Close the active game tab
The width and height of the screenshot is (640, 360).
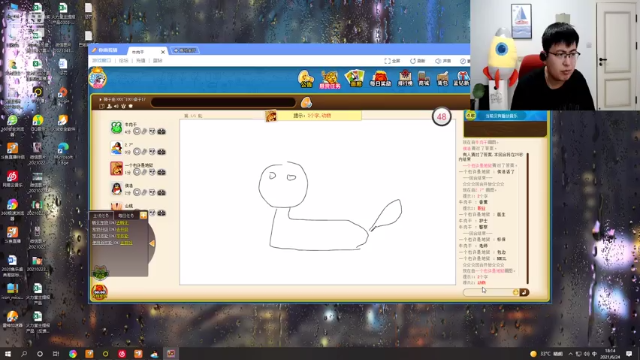[x=163, y=52]
